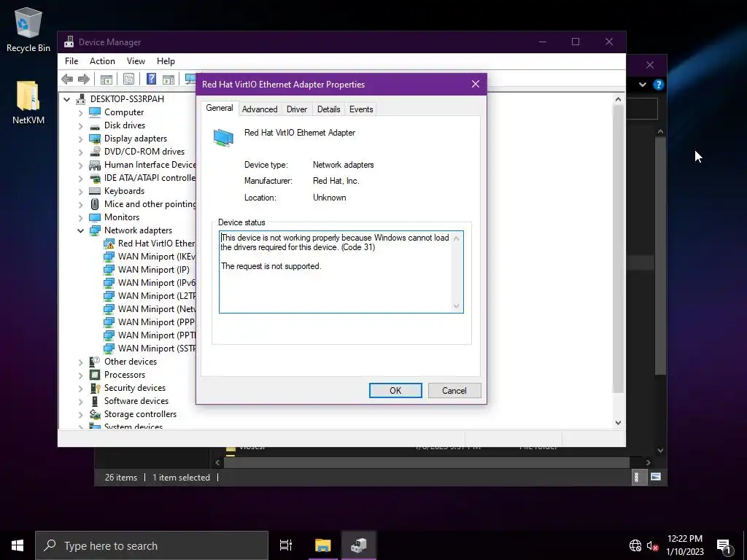Image resolution: width=747 pixels, height=560 pixels.
Task: Click the Show/Hide Console Tree toolbar icon
Action: pyautogui.click(x=107, y=79)
